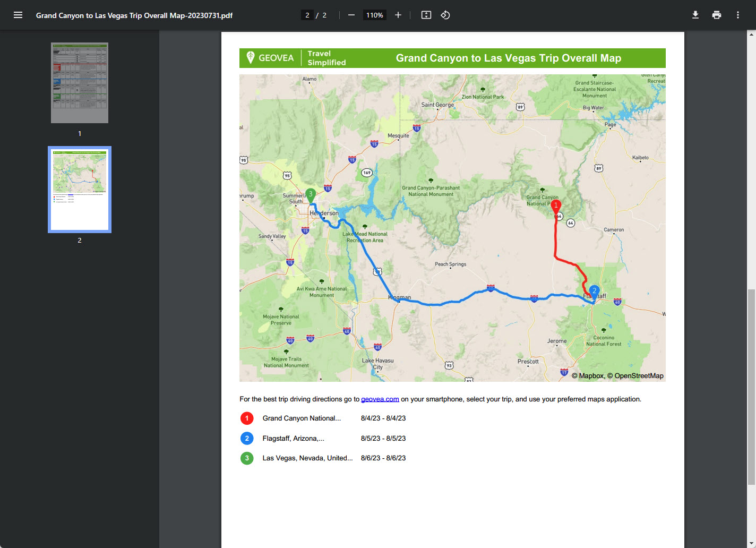The width and height of the screenshot is (756, 548).
Task: Select the page 1 thumbnail
Action: click(79, 82)
